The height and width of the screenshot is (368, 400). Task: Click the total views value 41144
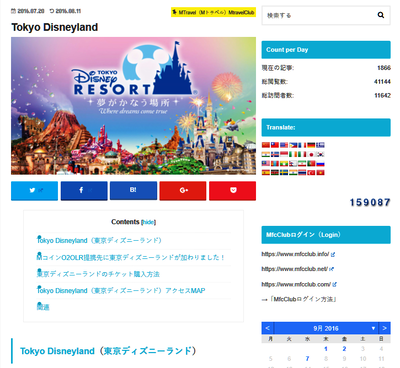coord(382,82)
